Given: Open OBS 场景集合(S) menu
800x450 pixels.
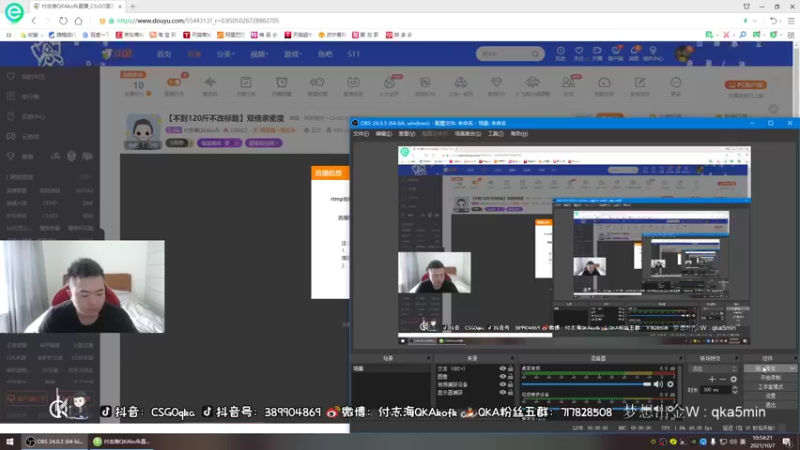Looking at the screenshot, I should [x=468, y=134].
